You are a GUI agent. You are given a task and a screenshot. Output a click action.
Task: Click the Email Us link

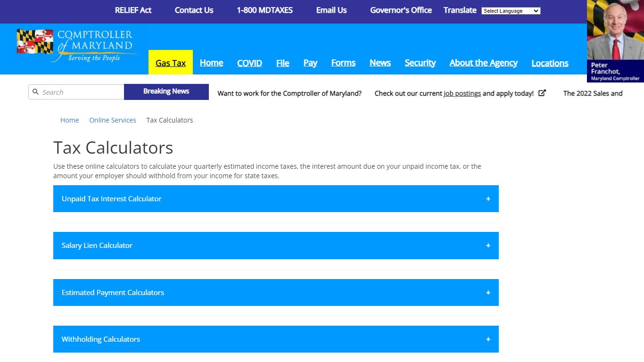331,10
